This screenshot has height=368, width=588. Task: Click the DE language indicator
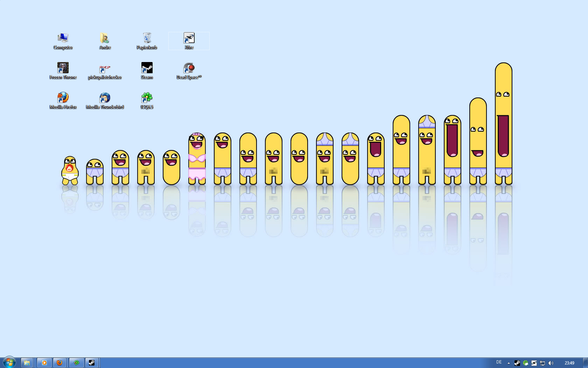pos(499,362)
